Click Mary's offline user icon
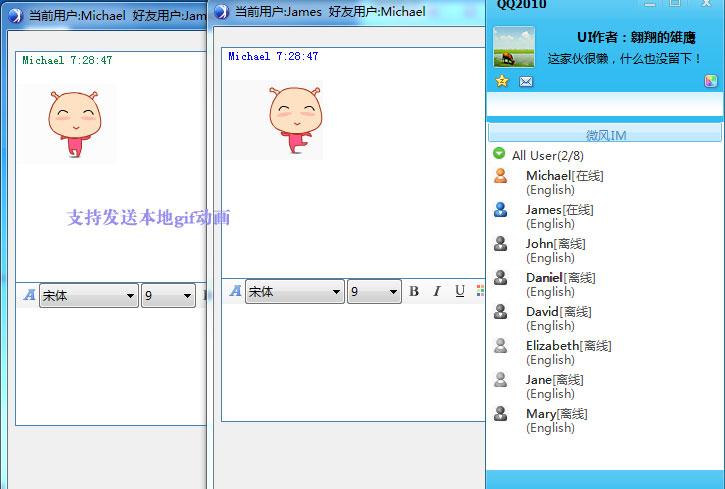This screenshot has height=489, width=725. click(500, 414)
